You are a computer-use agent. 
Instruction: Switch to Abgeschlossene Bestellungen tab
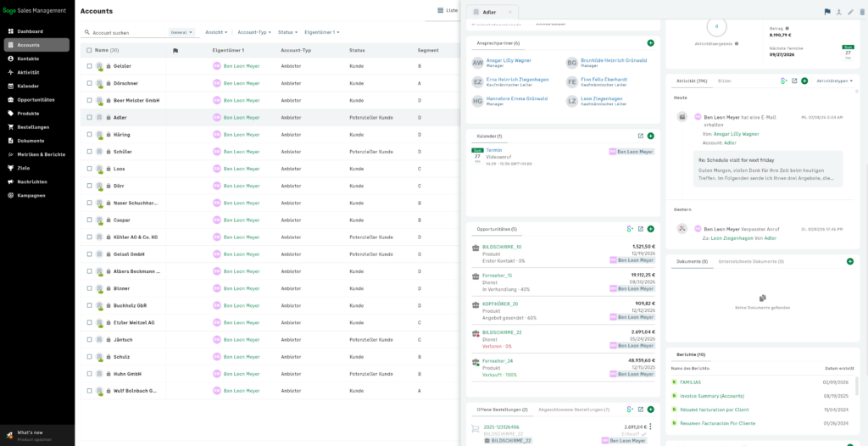click(x=574, y=410)
